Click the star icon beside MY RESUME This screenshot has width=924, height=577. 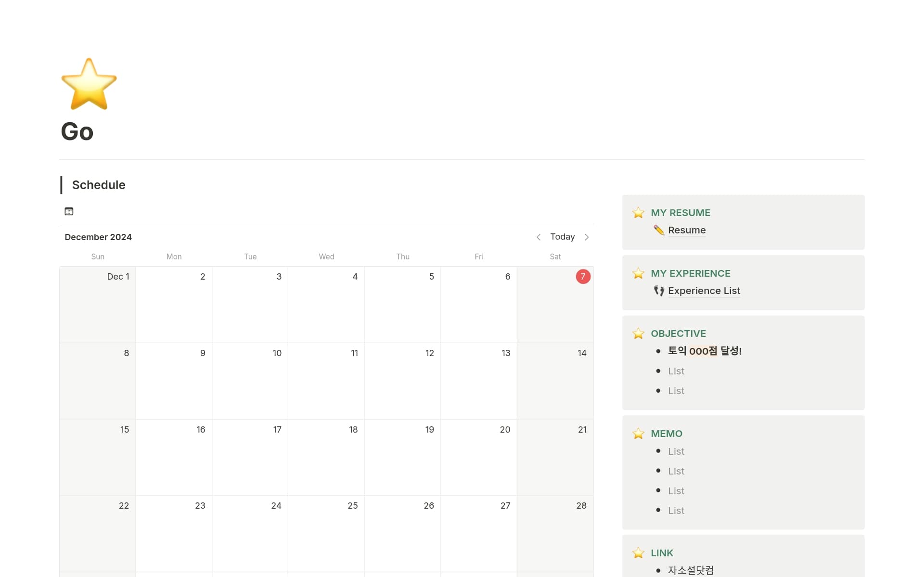pos(638,213)
